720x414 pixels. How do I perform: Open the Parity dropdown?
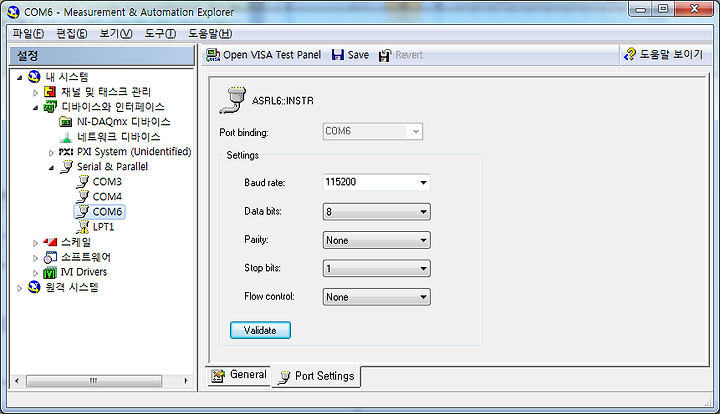pyautogui.click(x=423, y=240)
